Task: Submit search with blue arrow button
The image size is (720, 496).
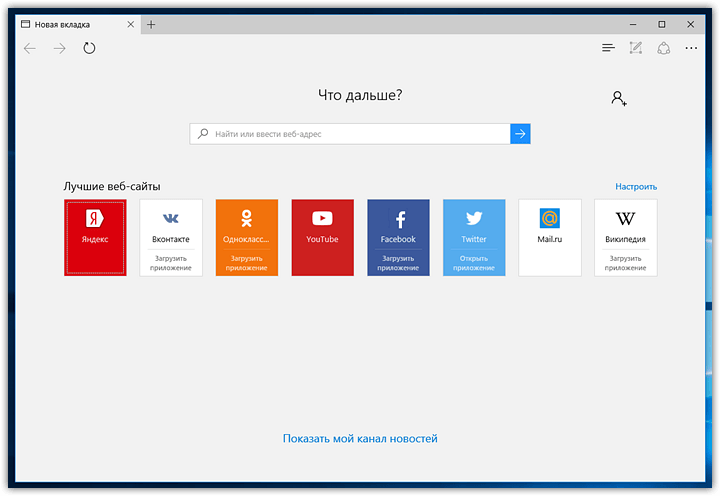Action: (x=520, y=134)
